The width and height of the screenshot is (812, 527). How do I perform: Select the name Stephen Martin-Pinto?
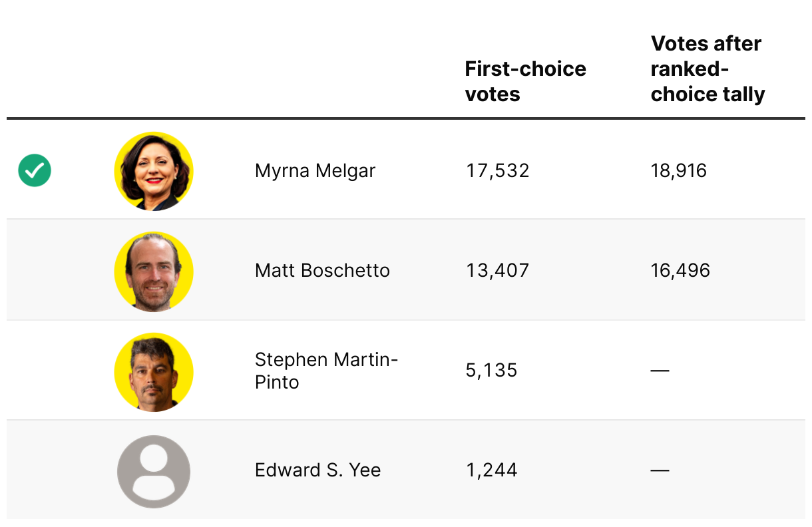325,371
